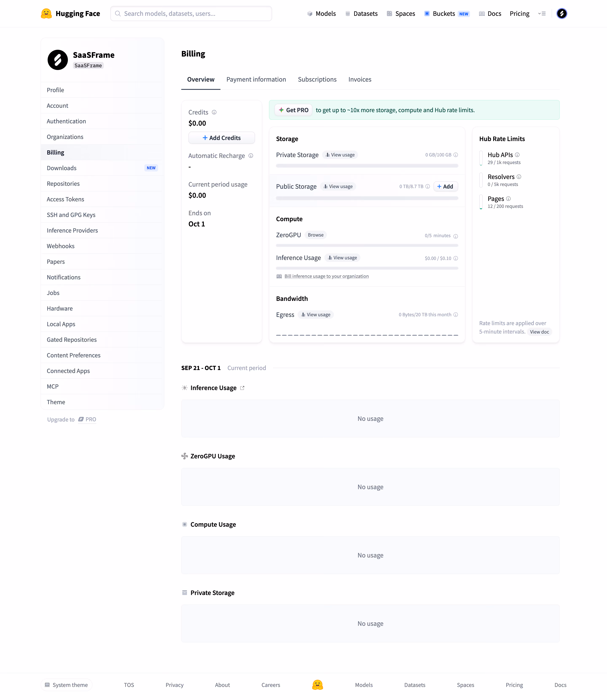Open the user avatar menu in header
The height and width of the screenshot is (700, 607).
point(562,13)
